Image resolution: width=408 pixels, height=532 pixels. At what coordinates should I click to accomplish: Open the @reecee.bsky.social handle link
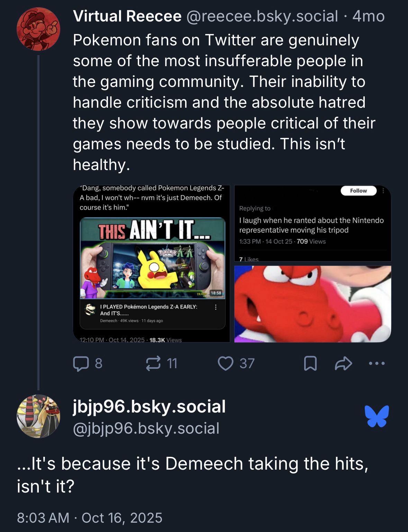(262, 16)
